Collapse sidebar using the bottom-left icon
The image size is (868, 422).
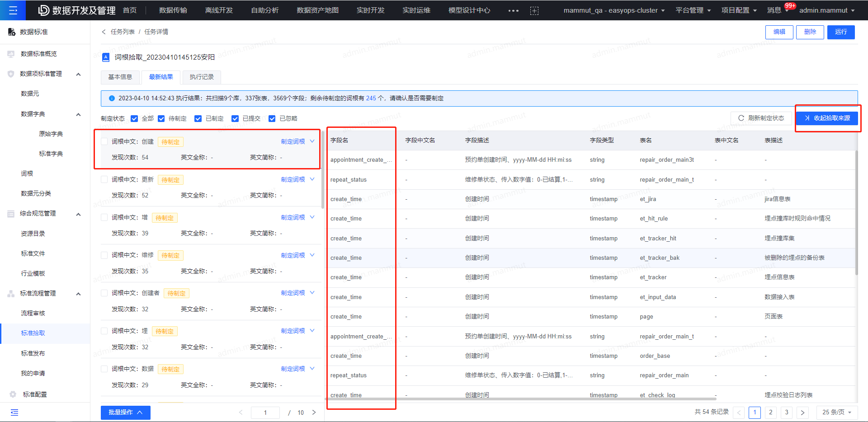tap(14, 412)
